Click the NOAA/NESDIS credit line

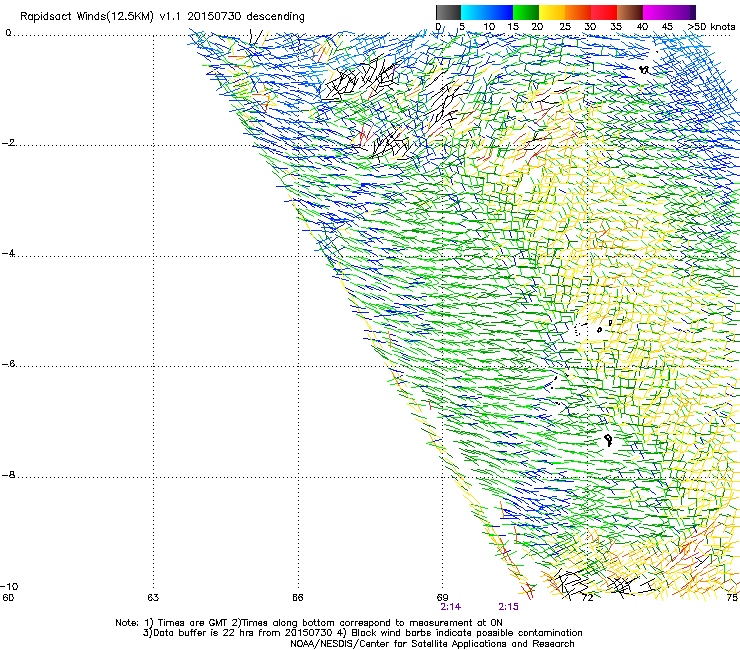click(432, 644)
